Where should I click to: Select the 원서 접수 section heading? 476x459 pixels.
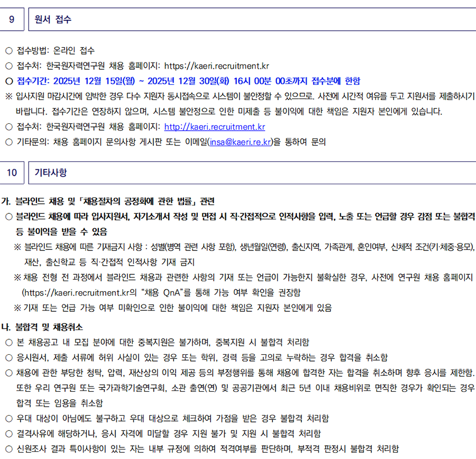coord(53,20)
